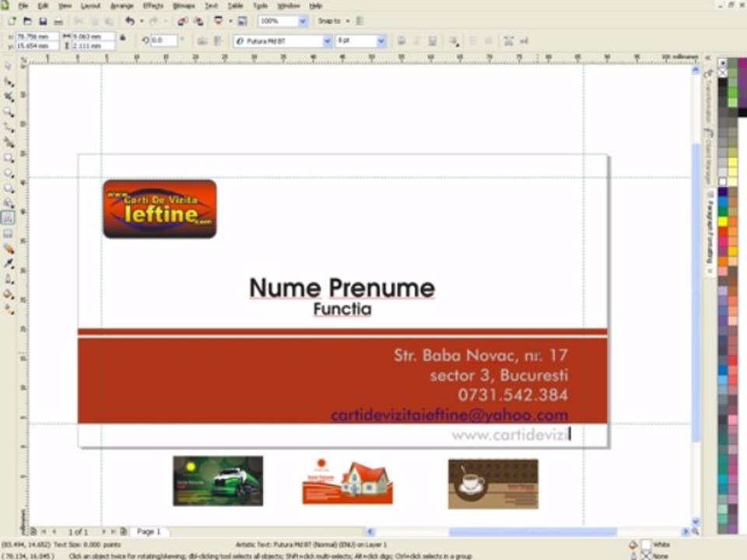Select the Rectangle tool in toolbox
The image size is (747, 560).
8,158
